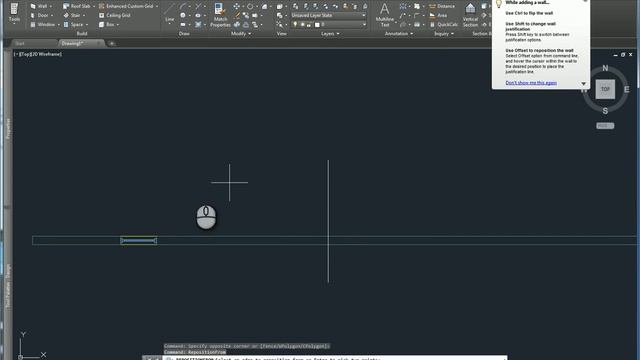Expand the Window tool dropdown arrow
640x360 pixels.
[x=59, y=24]
